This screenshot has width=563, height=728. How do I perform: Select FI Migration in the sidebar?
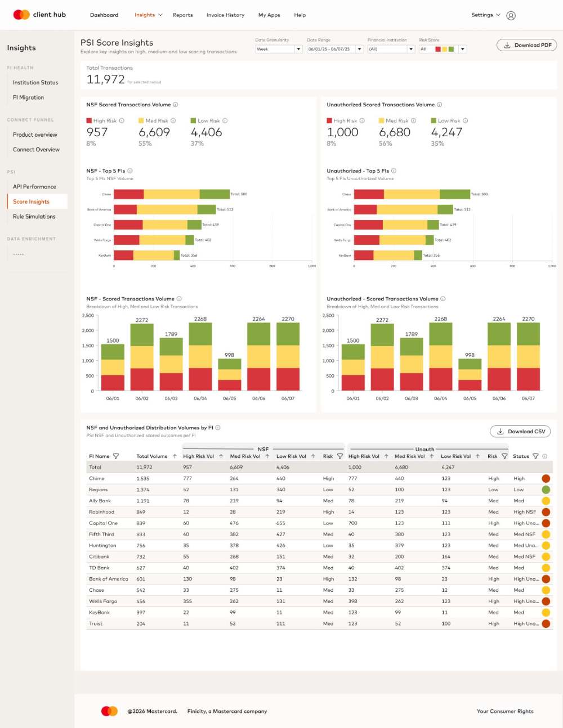coord(28,97)
